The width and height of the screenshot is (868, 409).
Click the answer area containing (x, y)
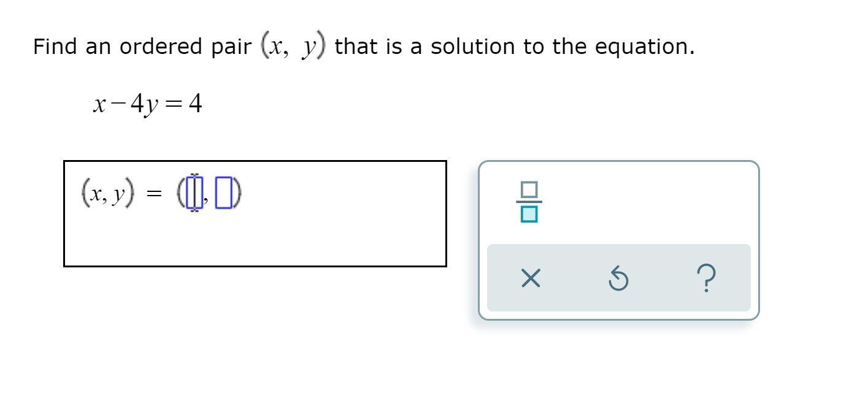coord(255,213)
